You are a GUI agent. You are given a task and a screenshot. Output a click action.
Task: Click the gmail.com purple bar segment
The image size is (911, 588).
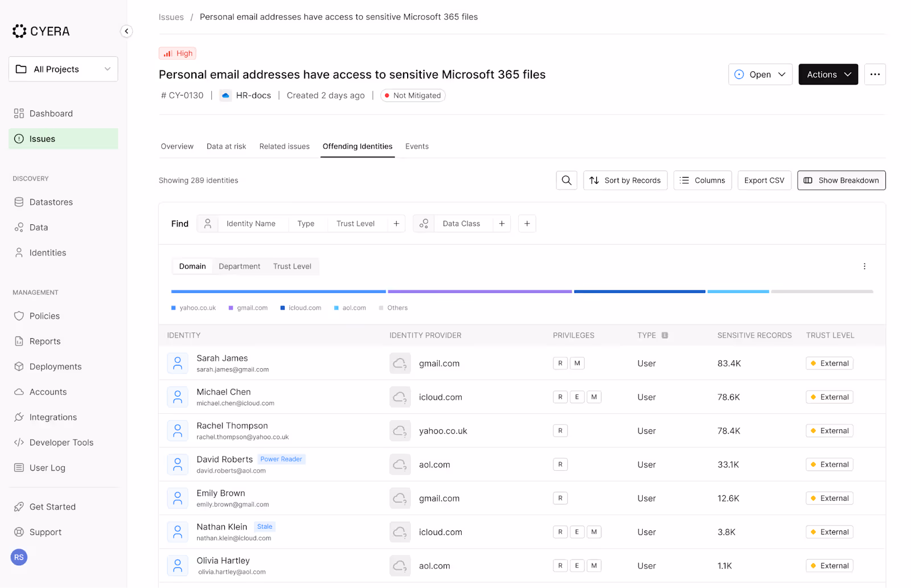click(x=480, y=291)
